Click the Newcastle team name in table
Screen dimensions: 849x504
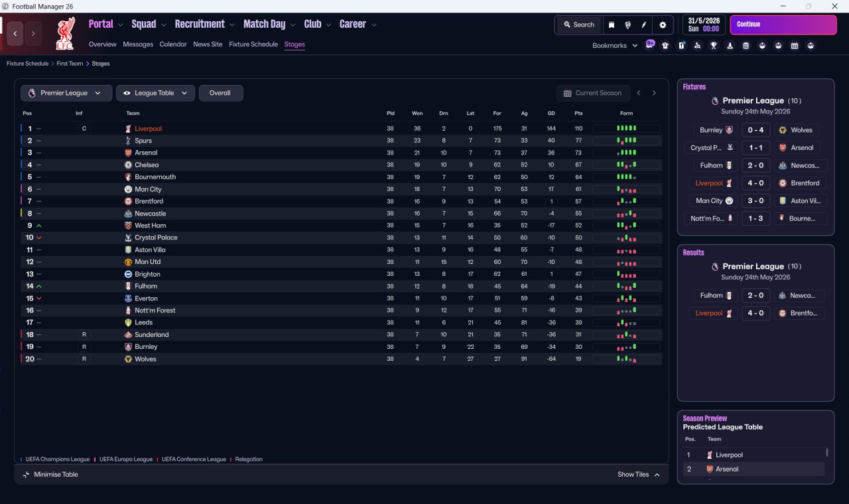[151, 214]
